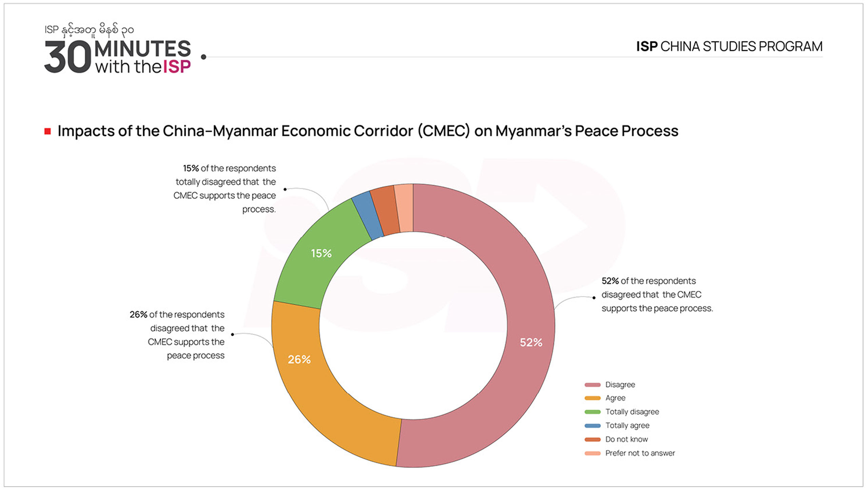
Task: Click the Prefer not to answer label
Action: point(640,453)
